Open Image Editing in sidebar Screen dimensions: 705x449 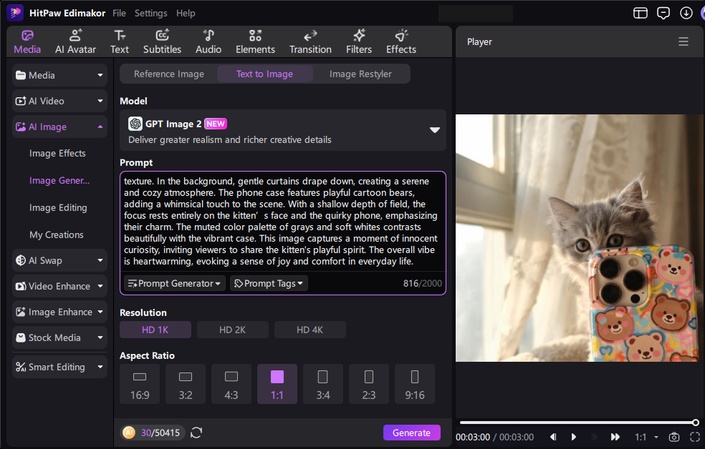tap(58, 208)
